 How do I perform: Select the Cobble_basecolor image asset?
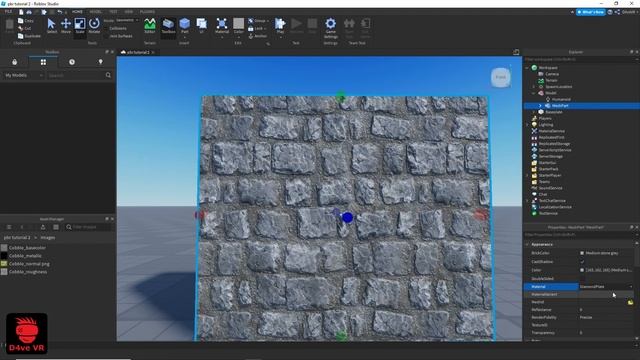[24, 248]
